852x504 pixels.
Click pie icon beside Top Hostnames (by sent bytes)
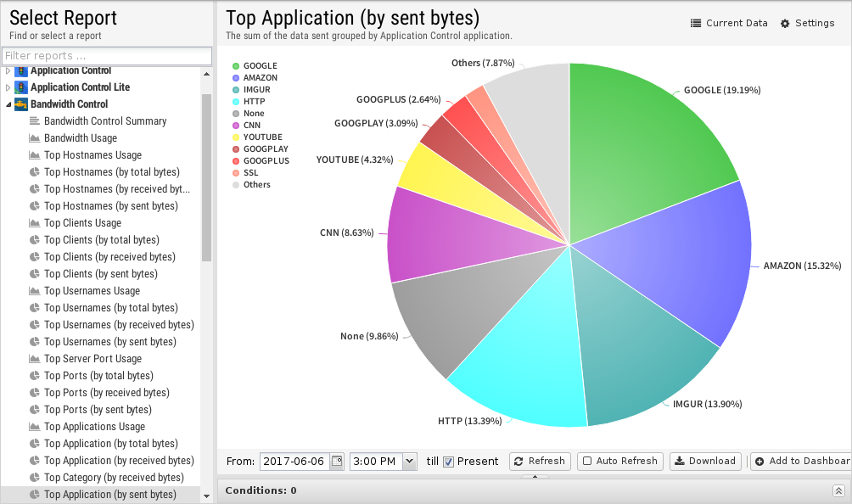(34, 206)
